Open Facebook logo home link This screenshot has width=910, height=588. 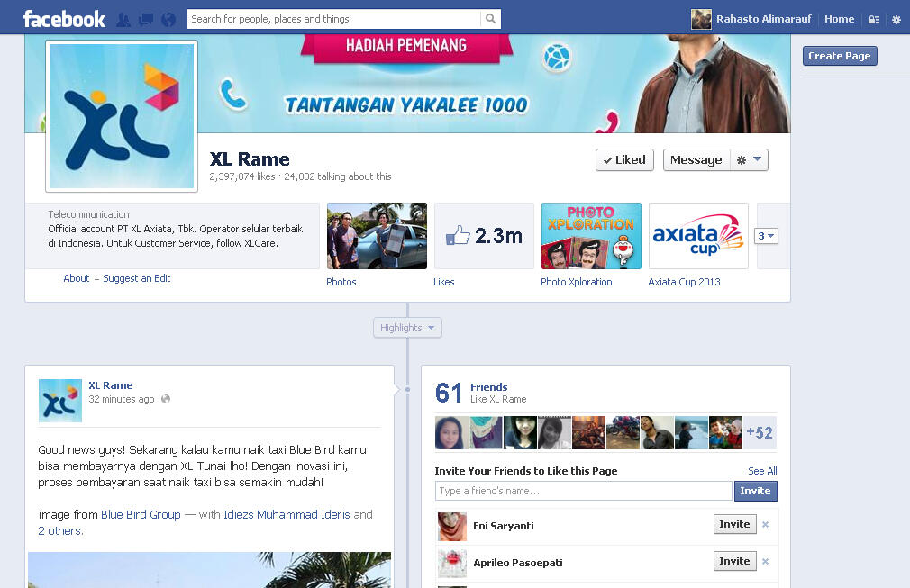point(64,19)
